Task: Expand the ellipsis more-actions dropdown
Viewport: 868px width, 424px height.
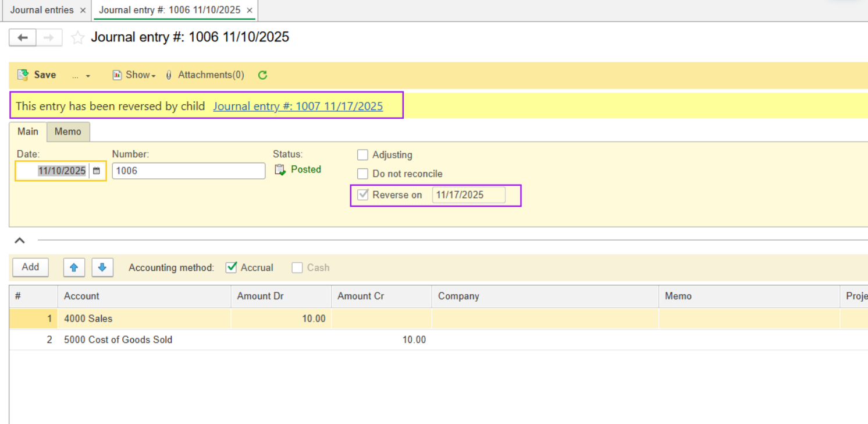Action: coord(81,76)
